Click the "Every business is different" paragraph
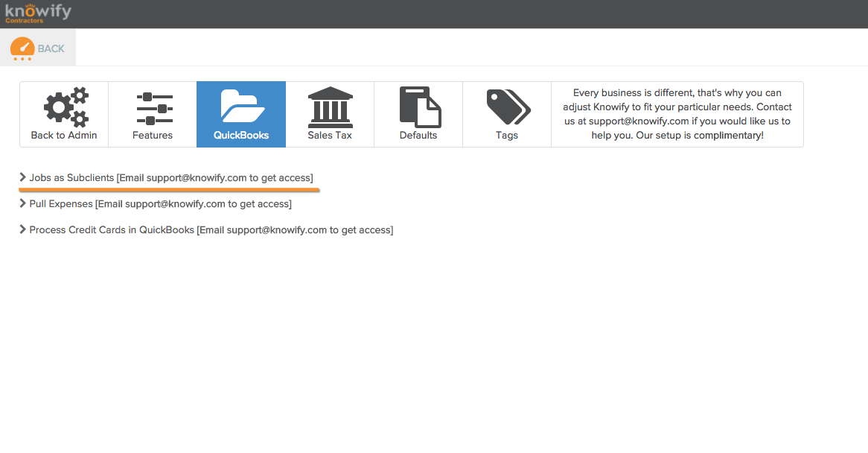The height and width of the screenshot is (453, 868). tap(677, 114)
